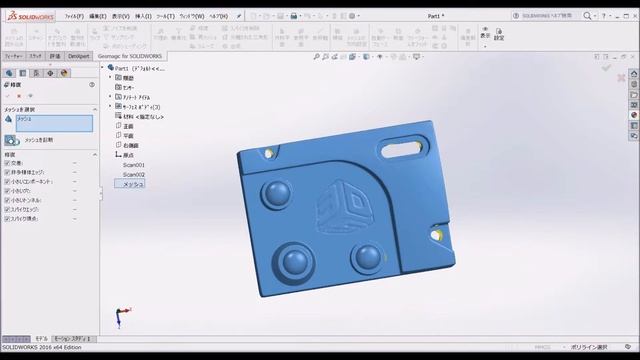Click the pin icon beside the menu bar
This screenshot has height=360, width=640.
point(239,16)
